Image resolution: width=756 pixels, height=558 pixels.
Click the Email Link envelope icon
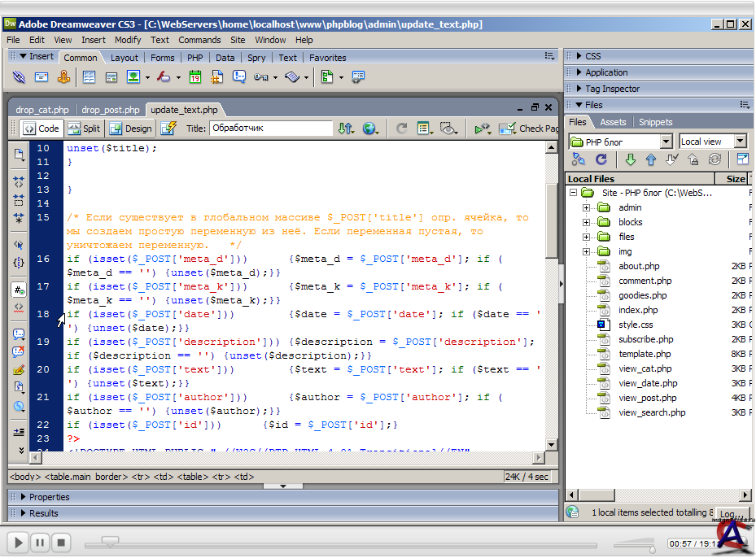pos(42,77)
